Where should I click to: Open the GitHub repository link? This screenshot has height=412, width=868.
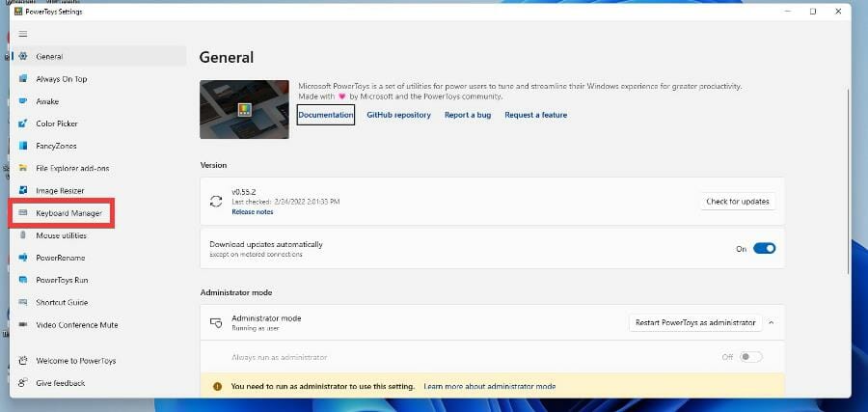pos(398,115)
